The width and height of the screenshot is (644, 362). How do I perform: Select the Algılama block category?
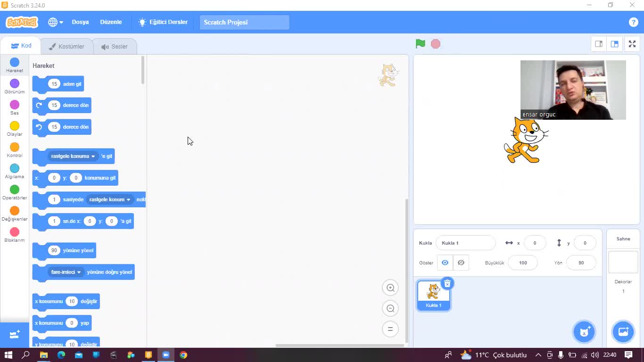click(15, 172)
